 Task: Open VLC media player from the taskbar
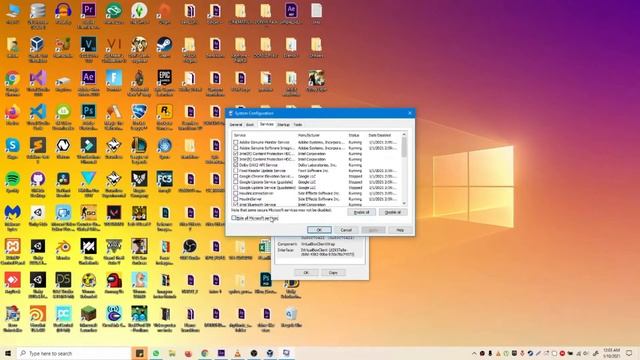click(x=237, y=353)
